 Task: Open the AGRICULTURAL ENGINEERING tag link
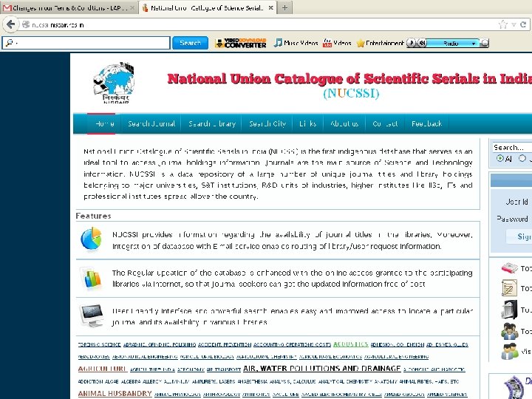[396, 357]
